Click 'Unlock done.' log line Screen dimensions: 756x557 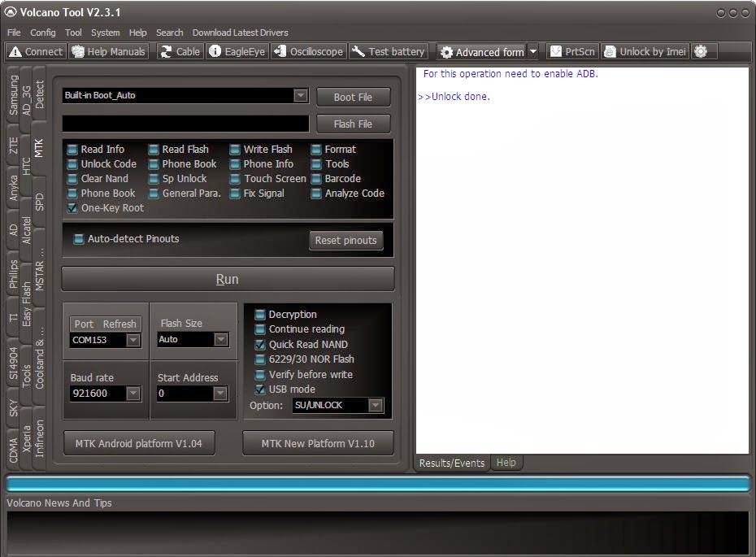[x=454, y=97]
